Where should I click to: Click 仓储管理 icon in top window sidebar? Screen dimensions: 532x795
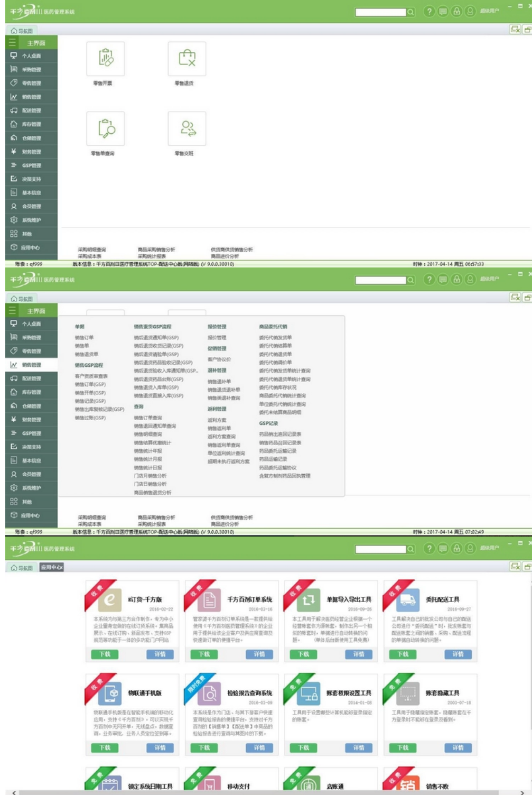tap(14, 138)
